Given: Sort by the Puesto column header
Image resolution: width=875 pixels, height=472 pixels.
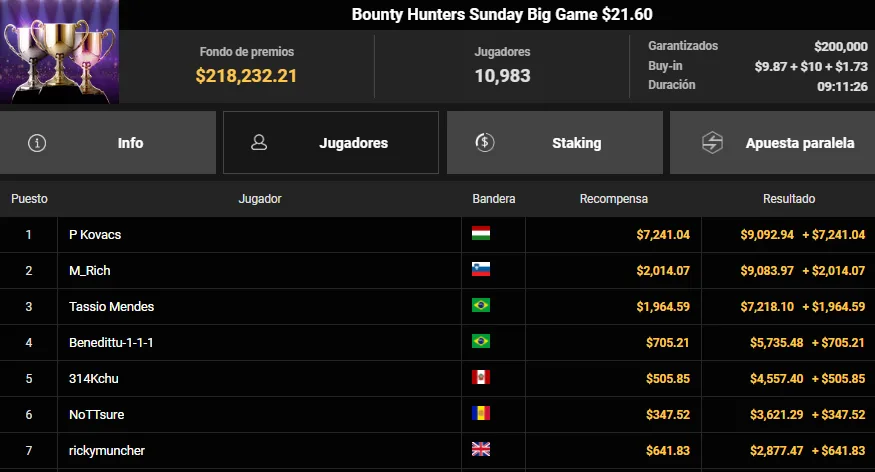Looking at the screenshot, I should 29,199.
